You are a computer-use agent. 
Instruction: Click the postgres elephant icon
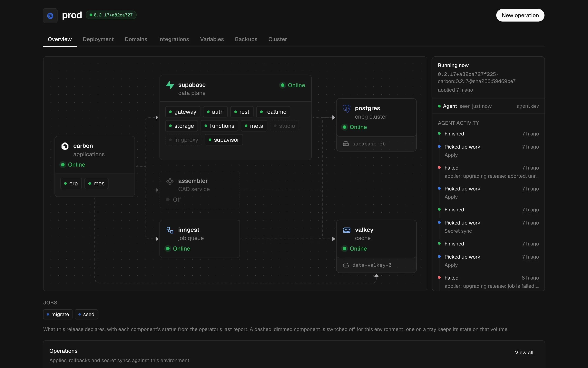coord(347,108)
